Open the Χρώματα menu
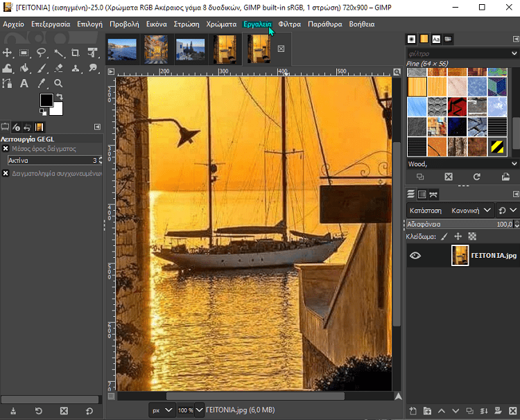The image size is (520, 420). [x=221, y=24]
